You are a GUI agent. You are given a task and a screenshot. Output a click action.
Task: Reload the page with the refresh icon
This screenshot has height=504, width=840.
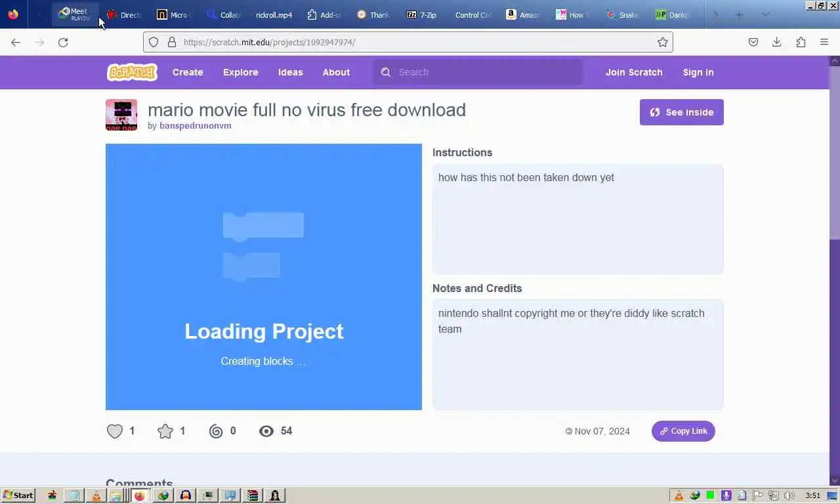(63, 42)
